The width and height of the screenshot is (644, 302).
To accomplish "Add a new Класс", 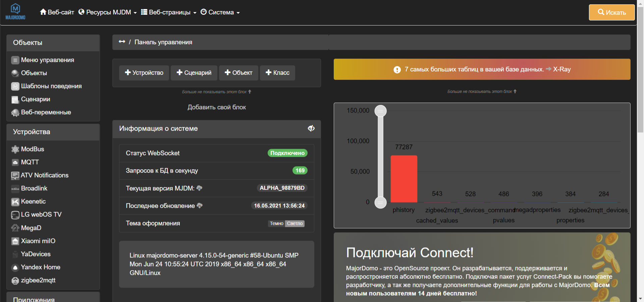I will click(277, 73).
